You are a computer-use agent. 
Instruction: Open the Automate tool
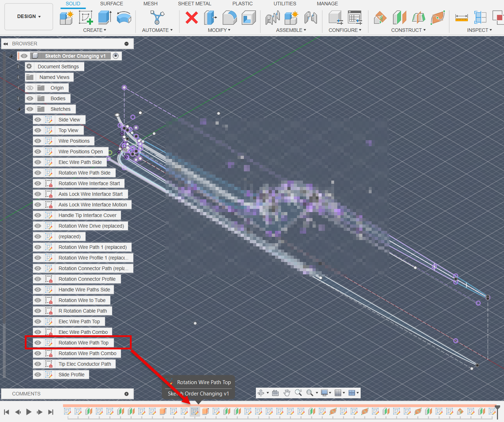pyautogui.click(x=157, y=18)
